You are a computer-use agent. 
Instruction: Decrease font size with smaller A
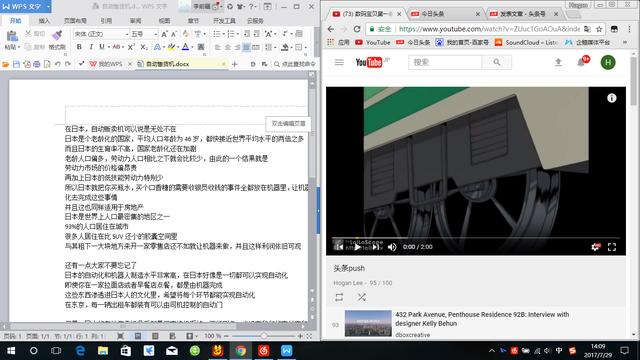[x=174, y=34]
